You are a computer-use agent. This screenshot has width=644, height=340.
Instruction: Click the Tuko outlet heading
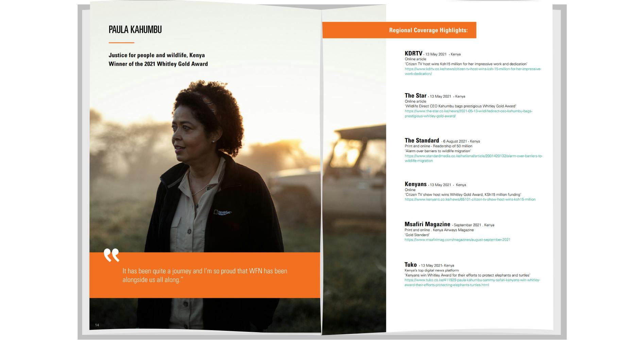(410, 265)
